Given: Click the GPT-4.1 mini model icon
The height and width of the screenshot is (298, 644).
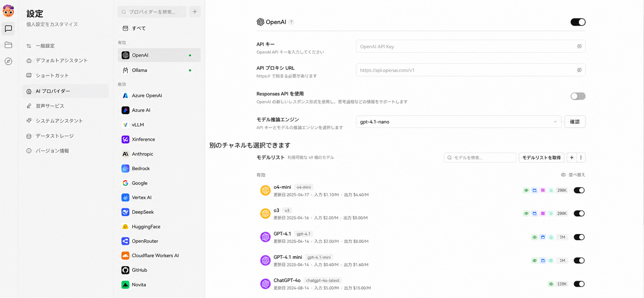Looking at the screenshot, I should click(265, 260).
